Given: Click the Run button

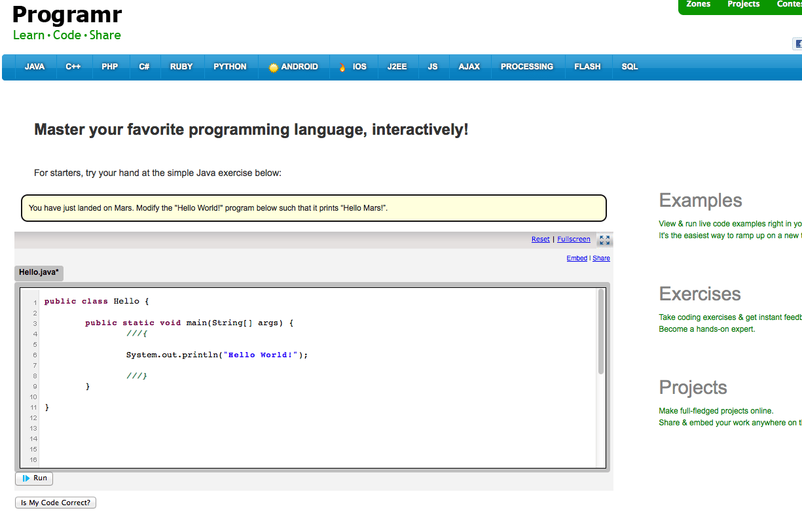Looking at the screenshot, I should click(33, 478).
